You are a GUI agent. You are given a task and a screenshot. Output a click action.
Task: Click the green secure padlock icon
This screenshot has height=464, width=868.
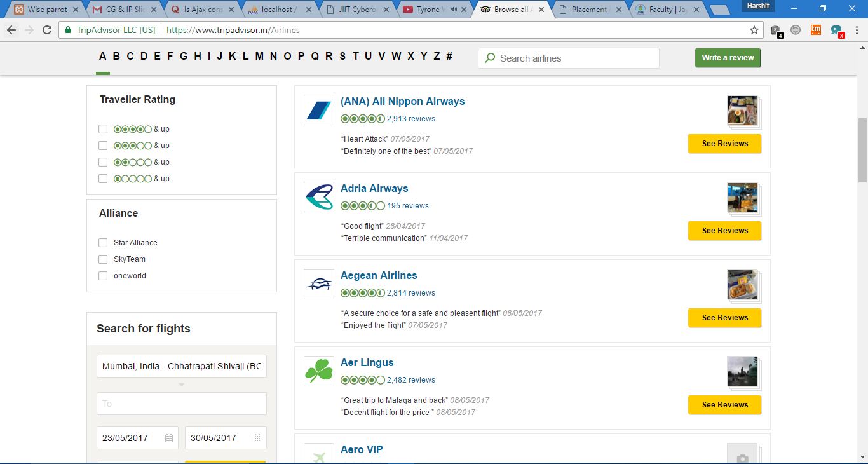point(67,30)
